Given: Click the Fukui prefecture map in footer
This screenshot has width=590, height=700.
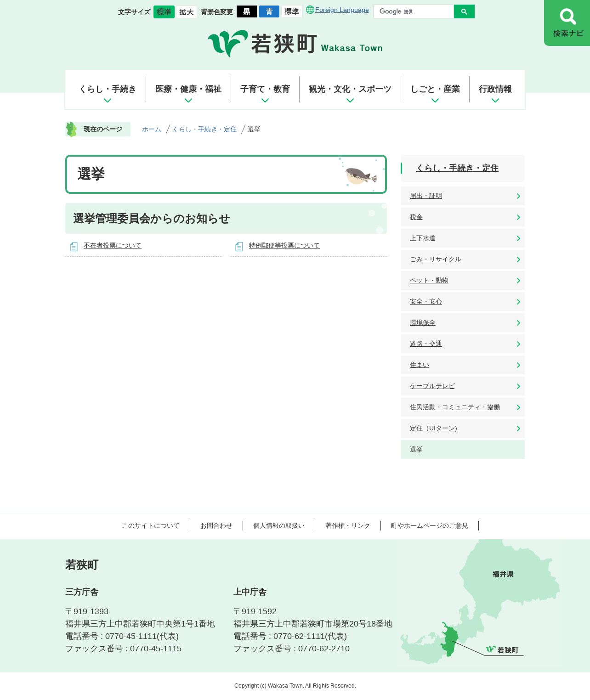Looking at the screenshot, I should coord(480,602).
